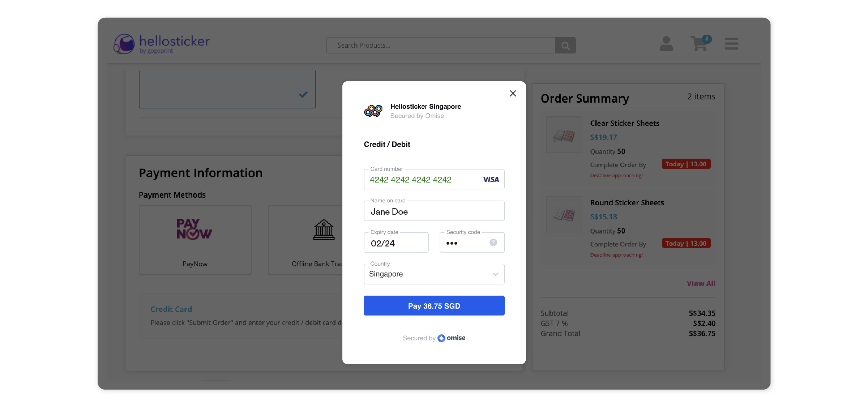Click the Expiry date field

coord(396,243)
